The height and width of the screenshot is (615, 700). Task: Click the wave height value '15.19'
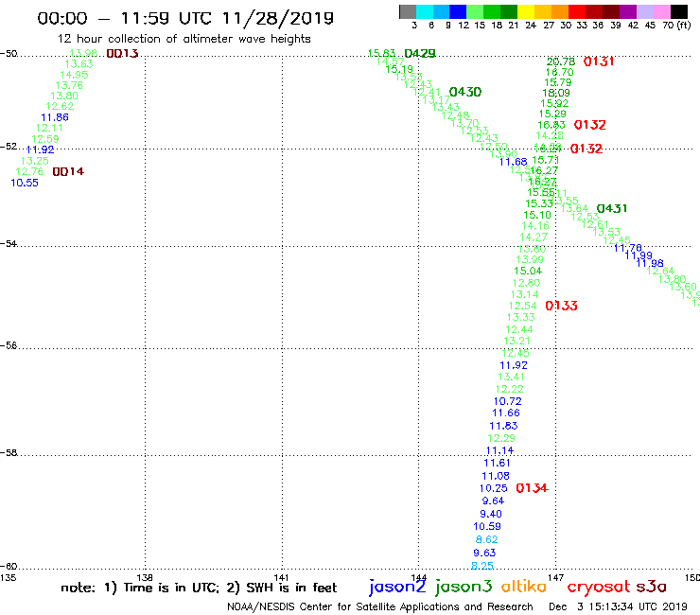(x=399, y=70)
